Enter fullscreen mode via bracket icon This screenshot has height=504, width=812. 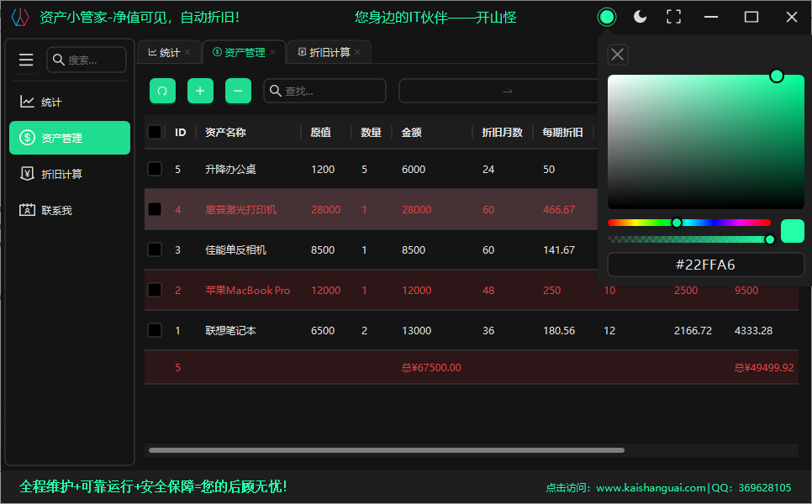(673, 17)
